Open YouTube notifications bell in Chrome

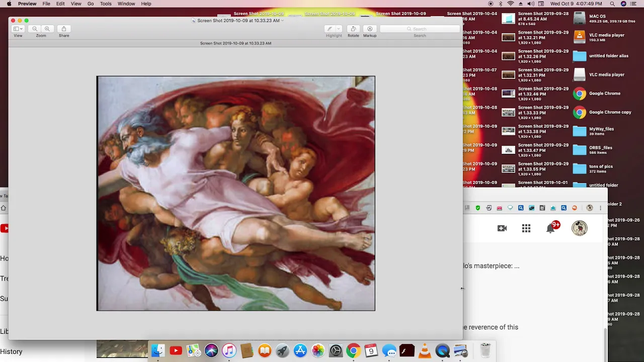(551, 228)
